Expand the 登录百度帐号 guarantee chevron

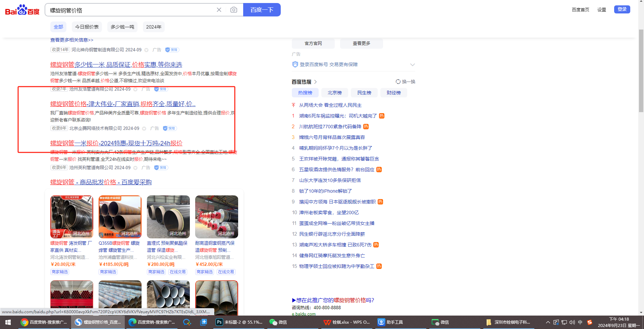pos(413,65)
